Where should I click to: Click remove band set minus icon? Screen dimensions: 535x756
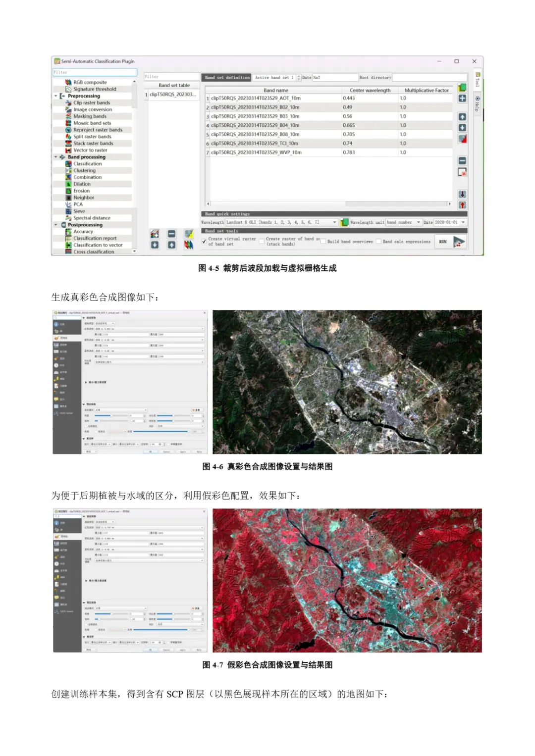click(171, 233)
